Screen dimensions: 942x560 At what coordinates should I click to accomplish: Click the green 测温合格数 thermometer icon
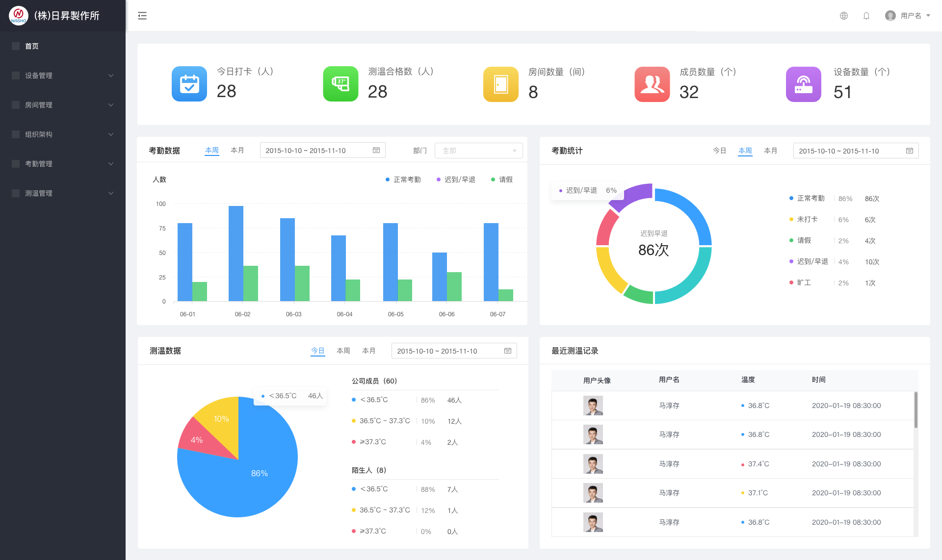pos(340,84)
